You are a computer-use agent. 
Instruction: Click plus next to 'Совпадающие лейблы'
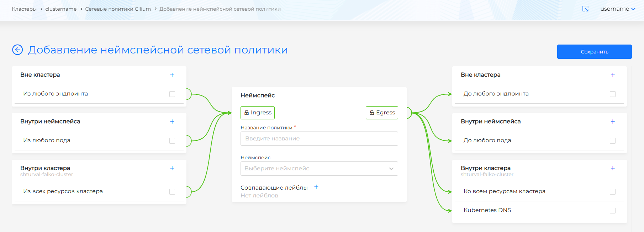[316, 187]
